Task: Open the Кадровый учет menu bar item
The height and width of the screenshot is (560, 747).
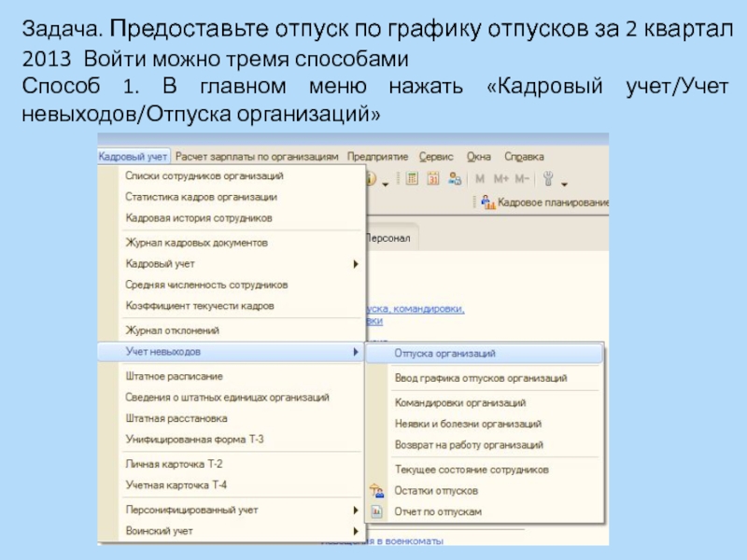Action: point(133,156)
